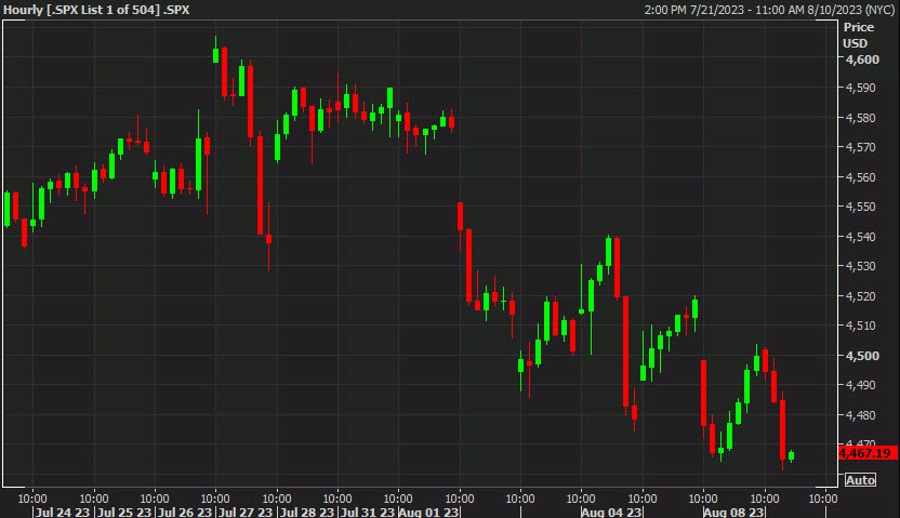Click the 'Aug 04 23' date label
The height and width of the screenshot is (518, 900).
coord(612,512)
